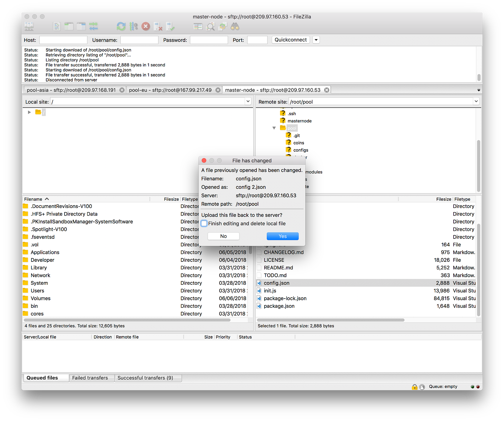Screen dimensions: 504x421
Task: Click the masternode question mark icon
Action: click(283, 121)
